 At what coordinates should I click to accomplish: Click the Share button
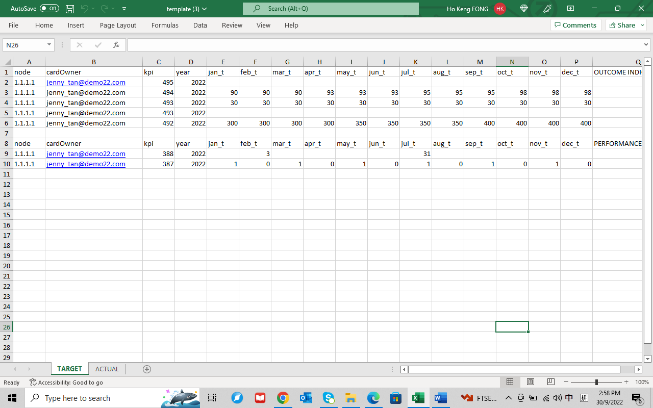coord(625,24)
